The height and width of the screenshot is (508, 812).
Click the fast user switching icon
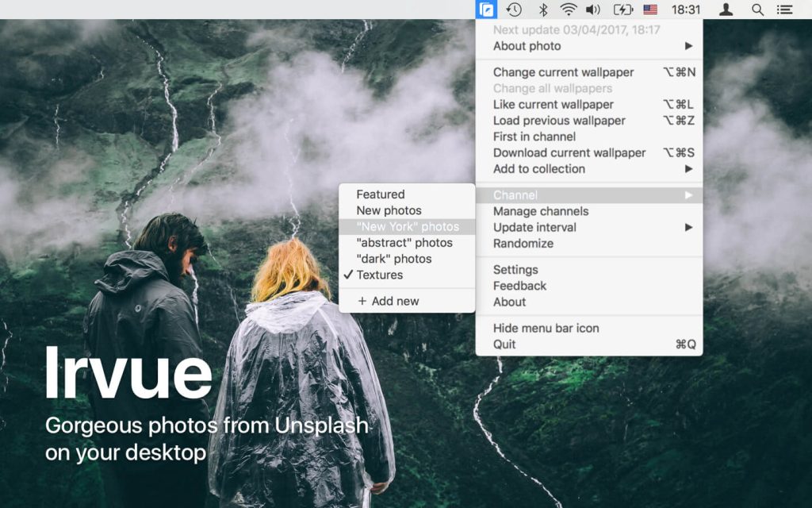pos(726,10)
